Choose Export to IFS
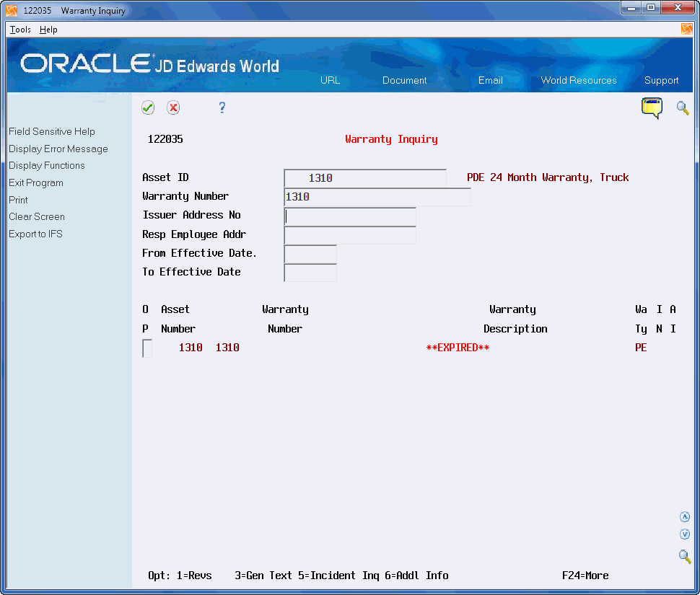The width and height of the screenshot is (700, 595). coord(35,234)
